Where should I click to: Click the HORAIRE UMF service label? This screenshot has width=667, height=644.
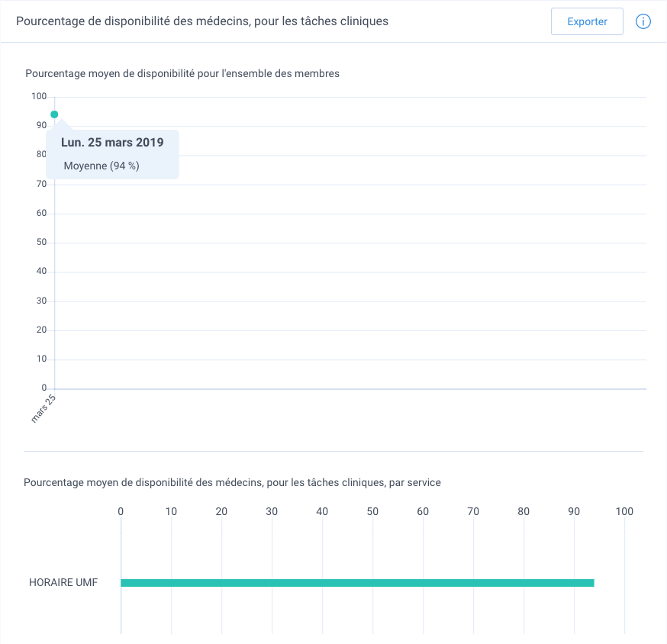click(x=63, y=582)
